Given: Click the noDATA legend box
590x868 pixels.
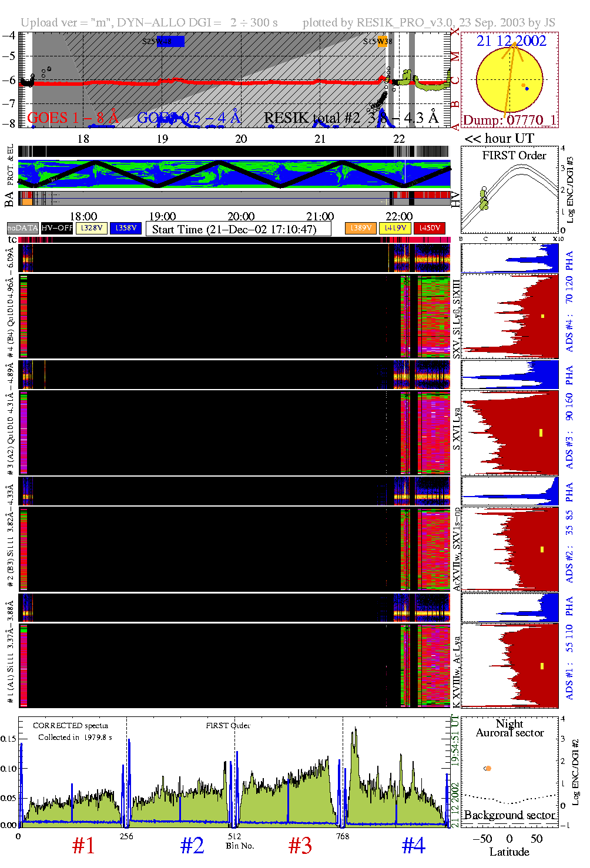Looking at the screenshot, I should coord(23,228).
